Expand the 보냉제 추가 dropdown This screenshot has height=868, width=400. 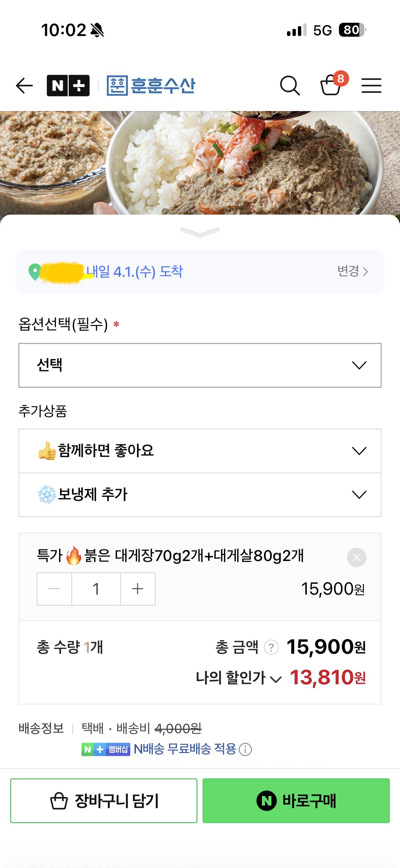click(200, 494)
